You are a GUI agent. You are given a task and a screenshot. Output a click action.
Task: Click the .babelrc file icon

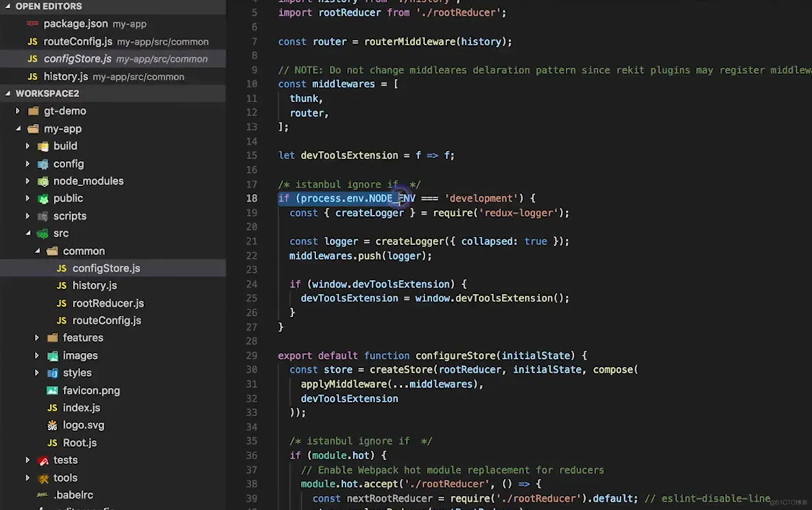click(x=43, y=495)
